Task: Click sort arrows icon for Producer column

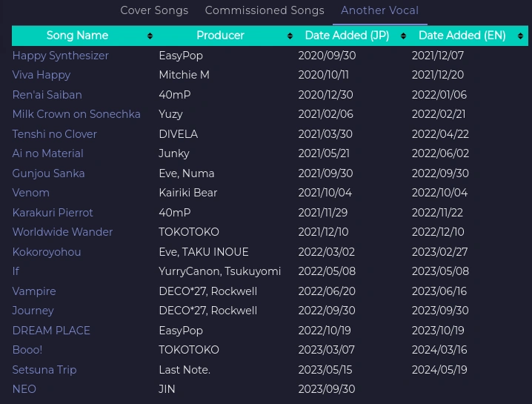Action: 290,36
